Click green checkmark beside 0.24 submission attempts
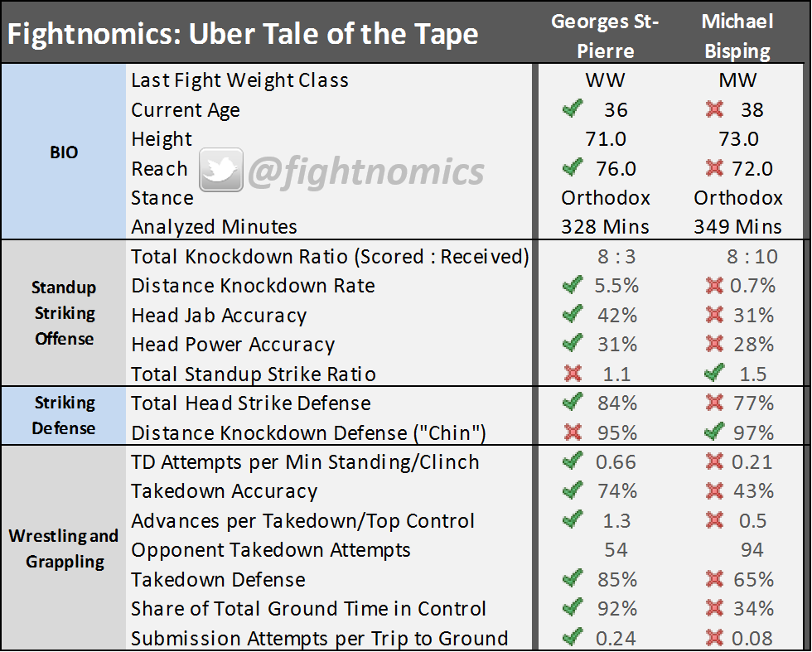 (x=572, y=638)
